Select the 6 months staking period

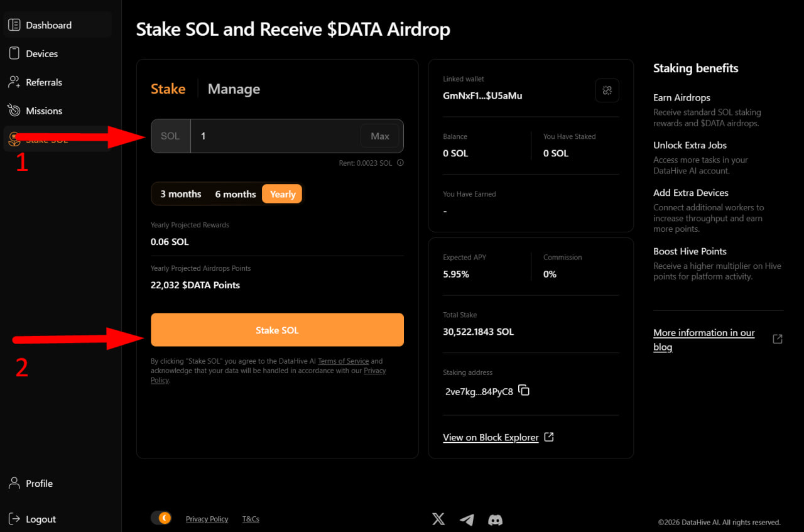coord(236,194)
